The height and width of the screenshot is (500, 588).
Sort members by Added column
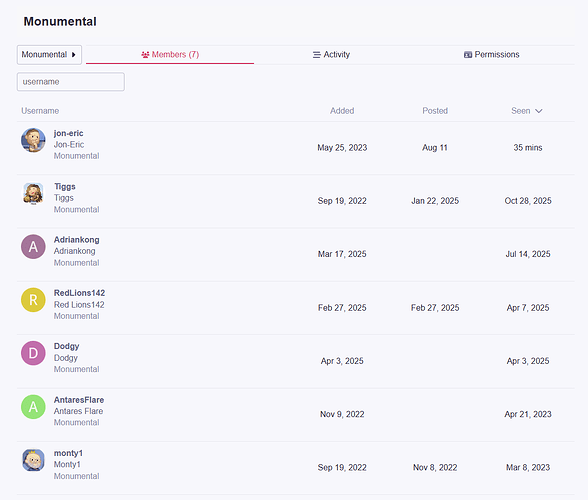tap(342, 111)
